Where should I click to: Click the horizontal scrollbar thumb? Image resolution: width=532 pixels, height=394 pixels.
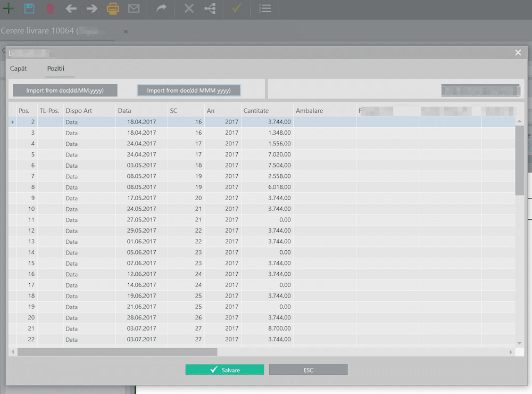118,352
